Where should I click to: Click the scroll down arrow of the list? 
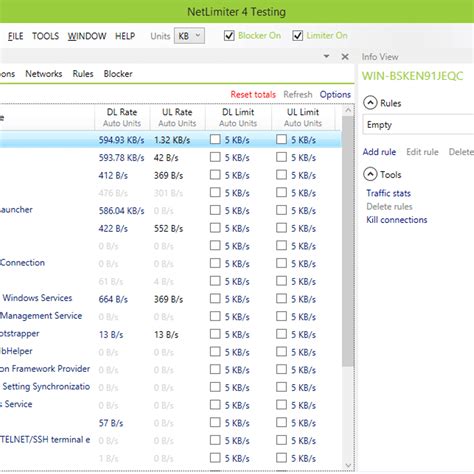click(x=348, y=465)
